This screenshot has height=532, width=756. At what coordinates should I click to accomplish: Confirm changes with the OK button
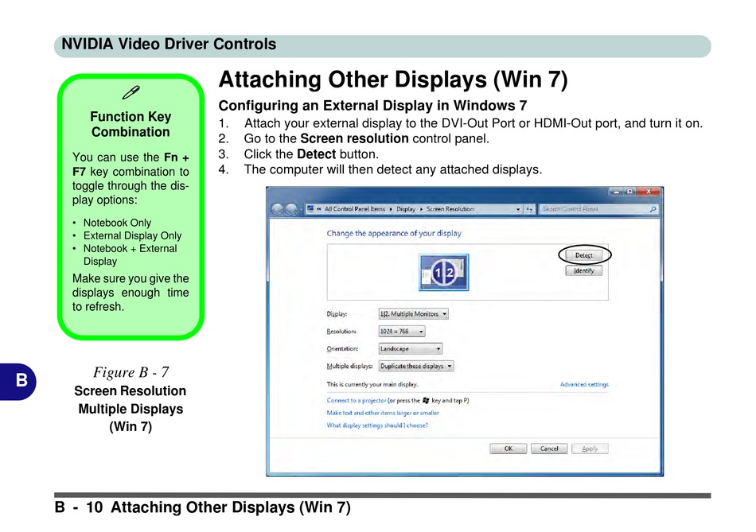click(508, 449)
